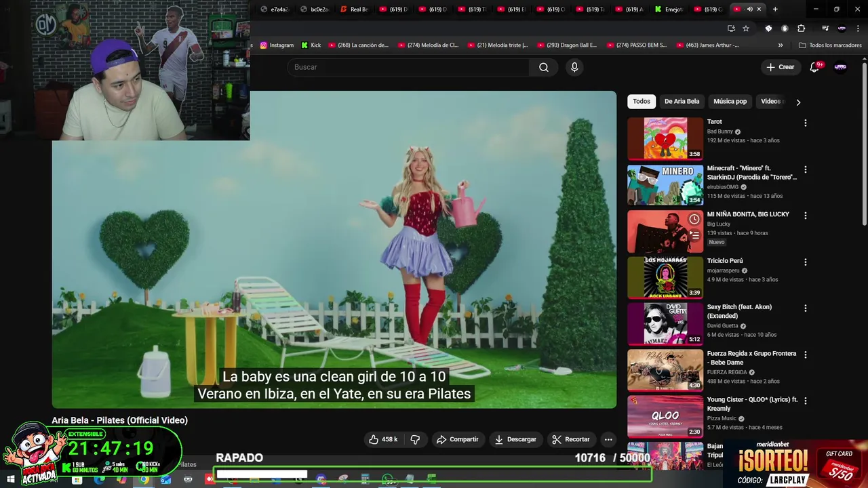
Task: Click the Chrome icon in Windows taskbar
Action: pos(144,480)
